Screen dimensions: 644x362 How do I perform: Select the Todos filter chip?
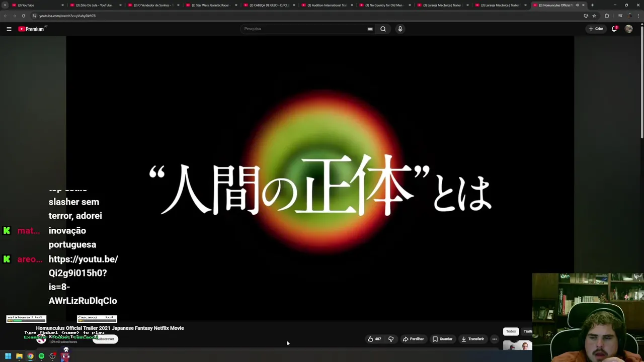[511, 331]
